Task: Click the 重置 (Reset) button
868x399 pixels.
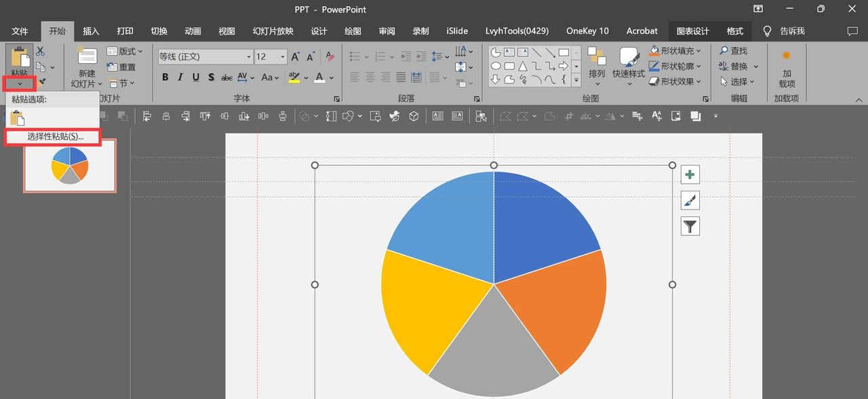Action: point(121,67)
